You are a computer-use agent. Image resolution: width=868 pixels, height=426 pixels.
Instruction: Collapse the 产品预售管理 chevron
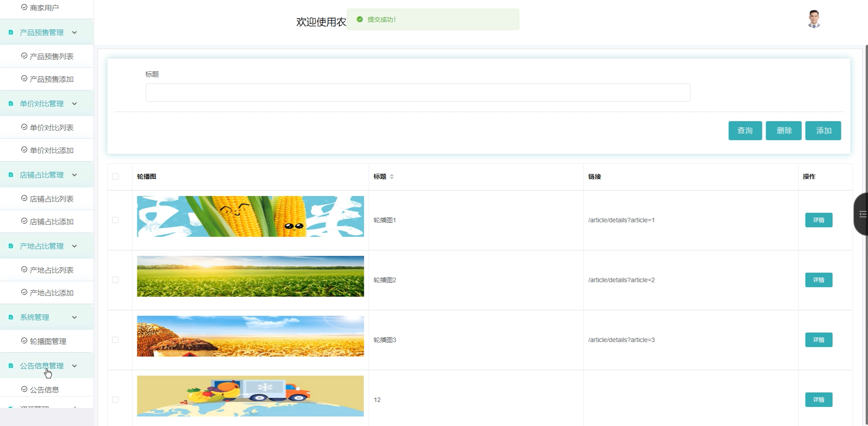(x=74, y=33)
